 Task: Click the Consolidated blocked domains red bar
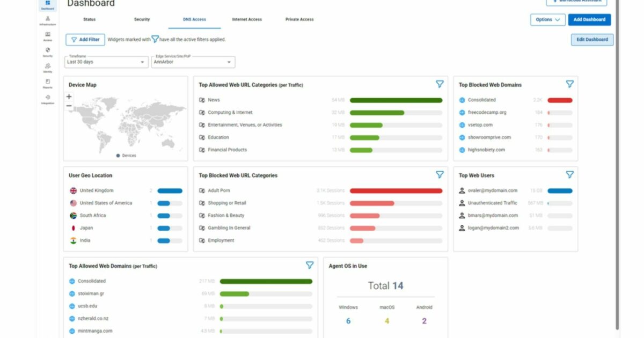click(560, 100)
